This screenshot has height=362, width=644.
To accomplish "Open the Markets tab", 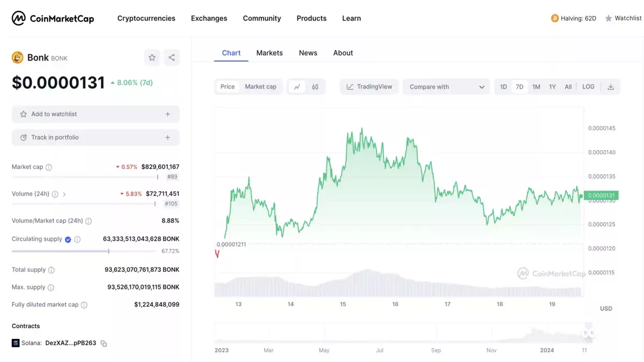I will click(269, 53).
